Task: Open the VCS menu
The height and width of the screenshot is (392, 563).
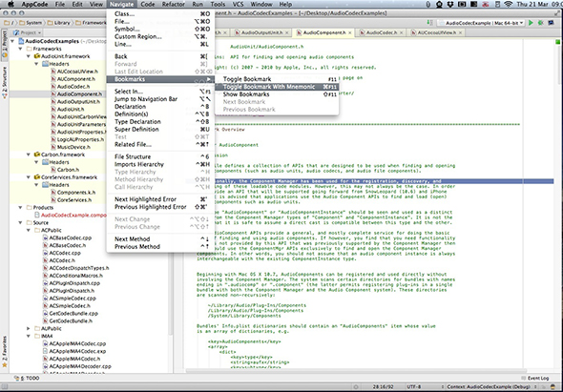Action: click(x=238, y=4)
